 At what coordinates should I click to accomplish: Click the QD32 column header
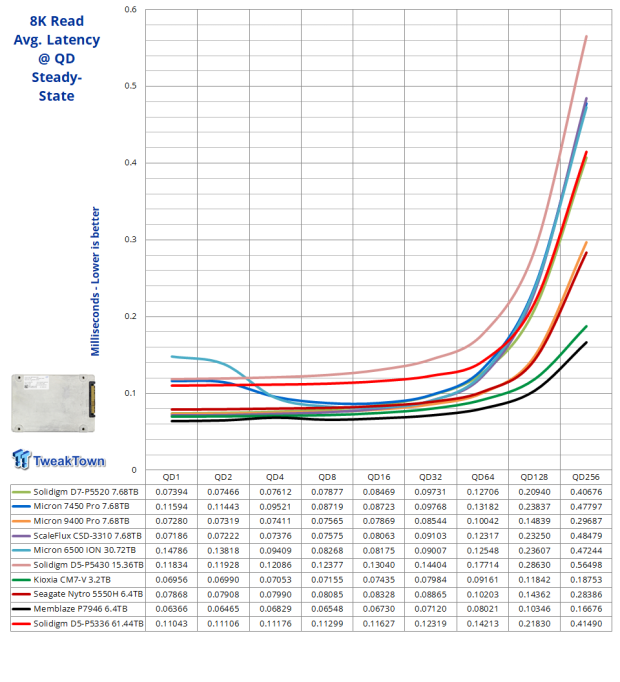coord(431,477)
